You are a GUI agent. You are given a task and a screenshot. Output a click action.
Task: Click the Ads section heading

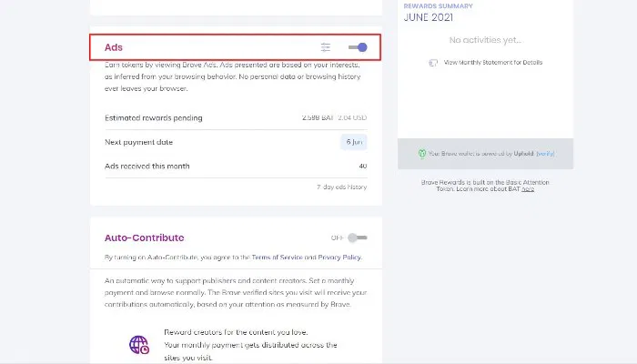click(x=114, y=47)
